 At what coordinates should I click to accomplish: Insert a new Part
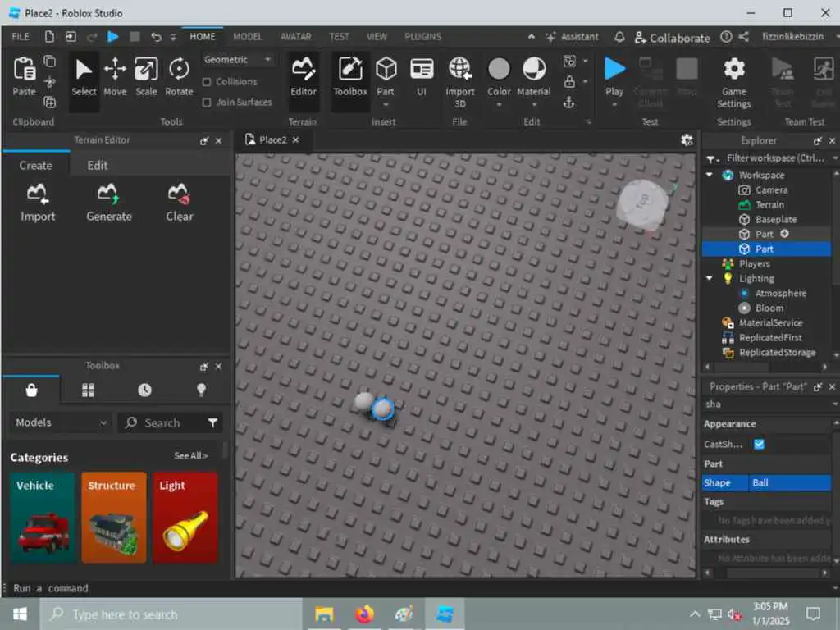386,77
